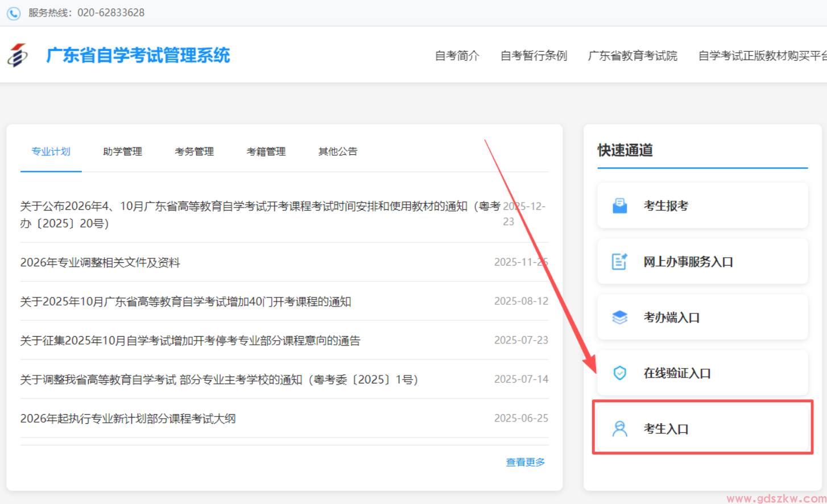
Task: Open the 在线验证入口 shield icon entry
Action: tap(620, 372)
